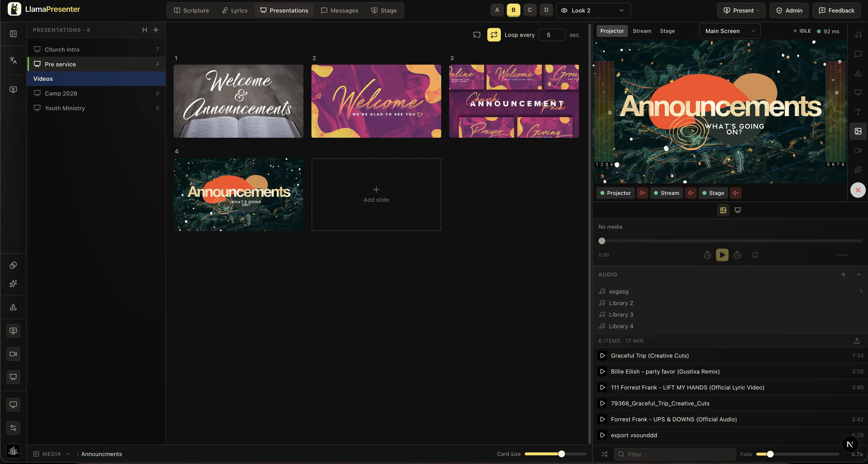Toggle the Stream output on/off

(x=667, y=193)
